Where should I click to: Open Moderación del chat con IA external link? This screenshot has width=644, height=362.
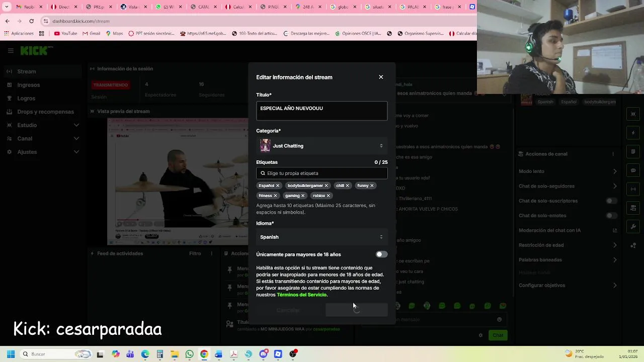(x=615, y=230)
